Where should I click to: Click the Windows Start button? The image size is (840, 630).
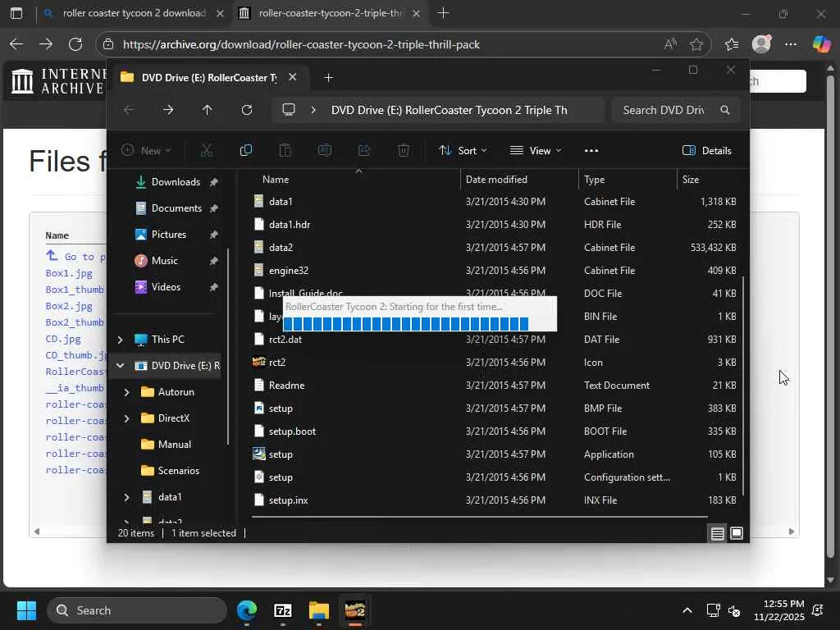26,610
